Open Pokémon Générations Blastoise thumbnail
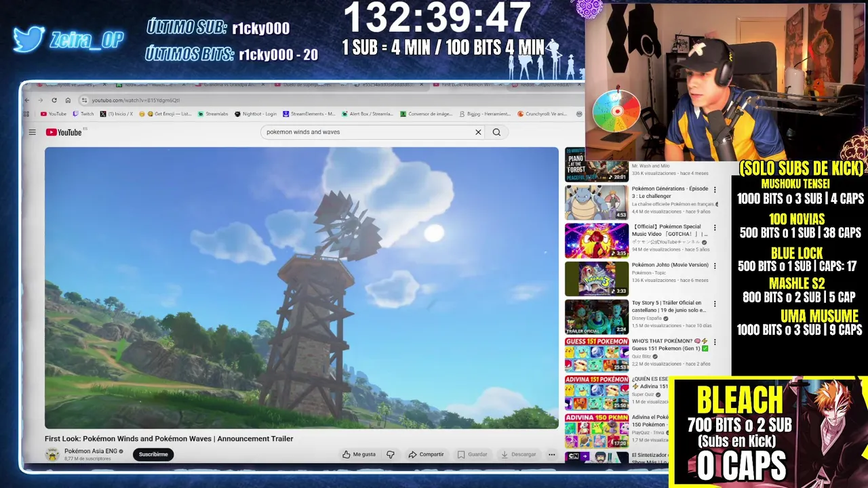Screen dimensions: 868x488 (597, 202)
